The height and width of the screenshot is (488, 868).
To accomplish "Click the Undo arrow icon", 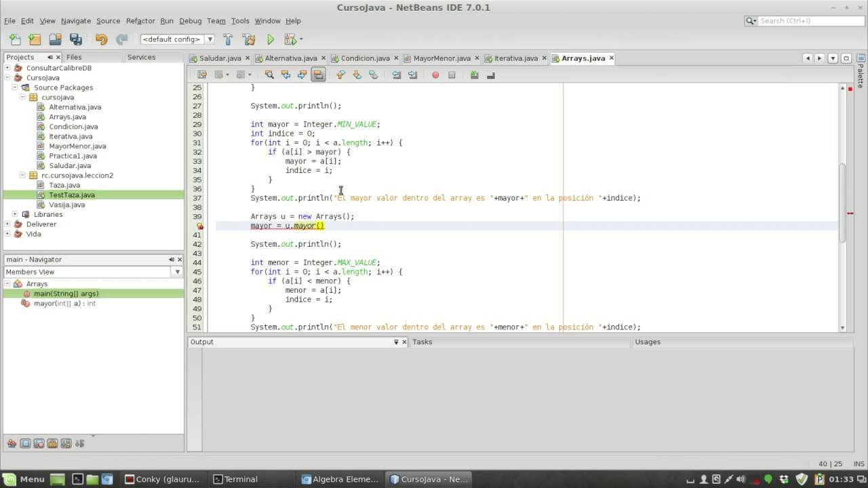I will [x=101, y=39].
